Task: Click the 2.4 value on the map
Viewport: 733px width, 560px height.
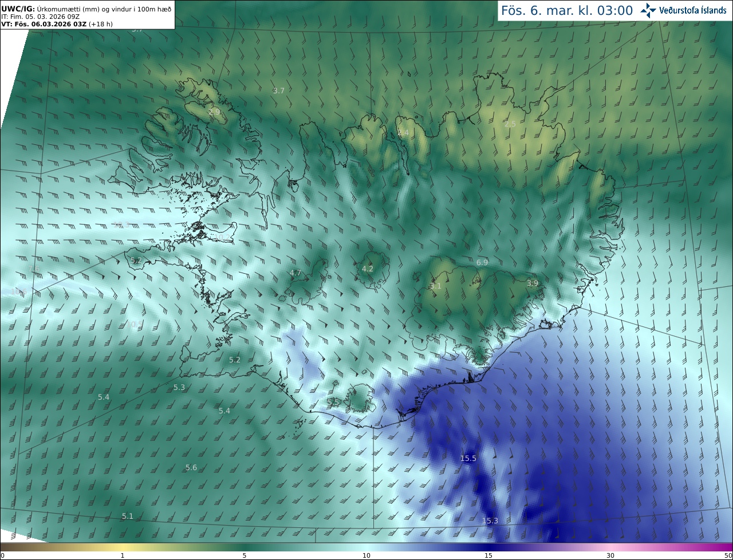Action: [x=403, y=132]
